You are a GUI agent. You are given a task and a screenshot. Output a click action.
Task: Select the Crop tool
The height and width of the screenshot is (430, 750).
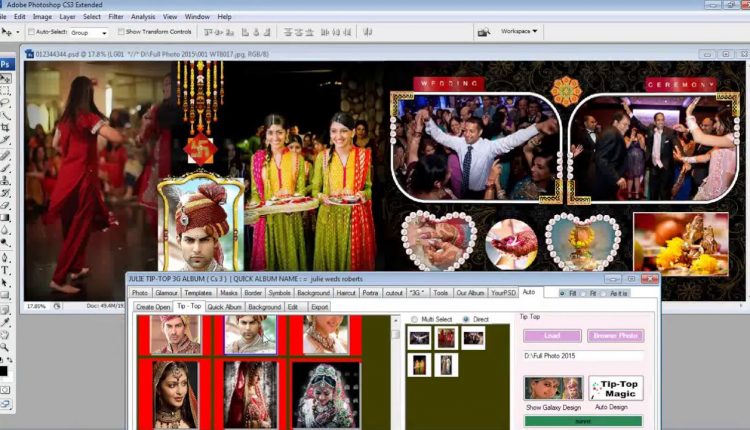pos(5,127)
